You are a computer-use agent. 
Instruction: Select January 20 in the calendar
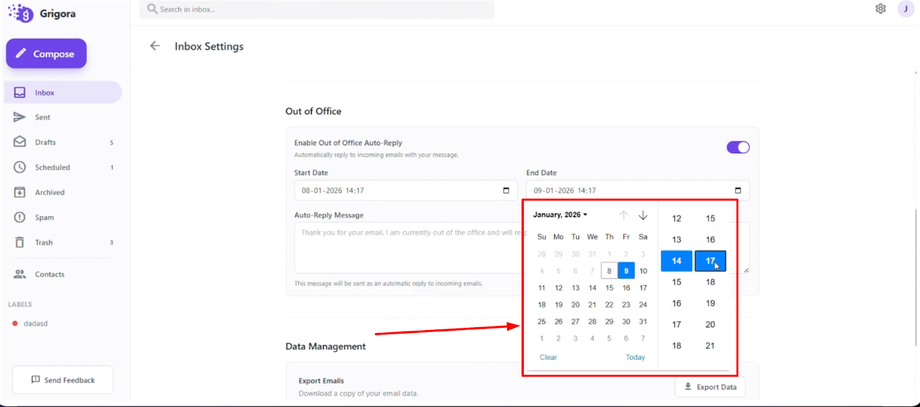pyautogui.click(x=576, y=305)
